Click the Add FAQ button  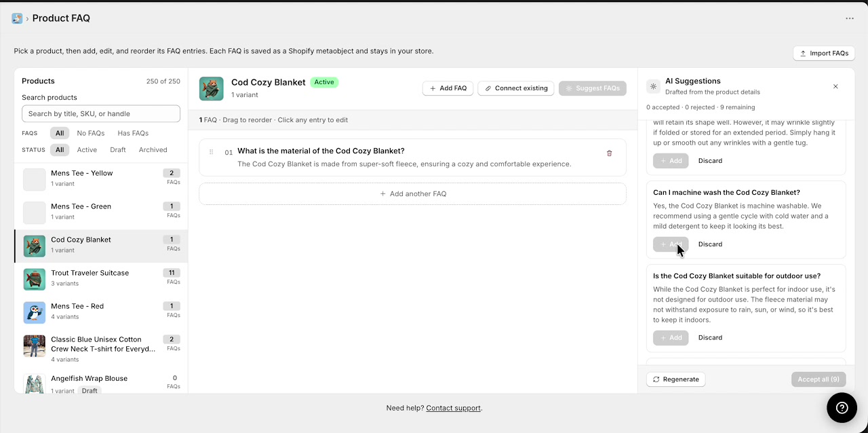[448, 88]
